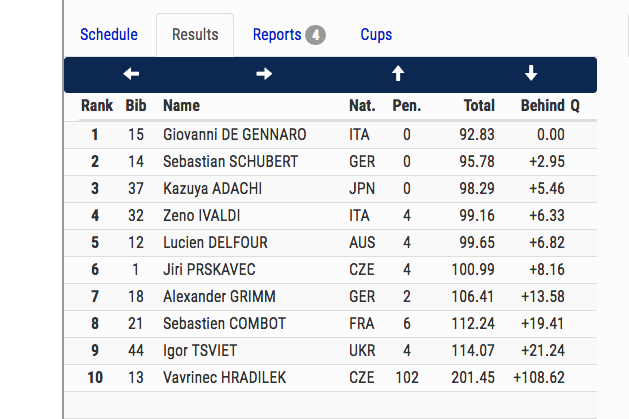This screenshot has width=629, height=419.
Task: Click the down arrow icon
Action: pos(531,74)
